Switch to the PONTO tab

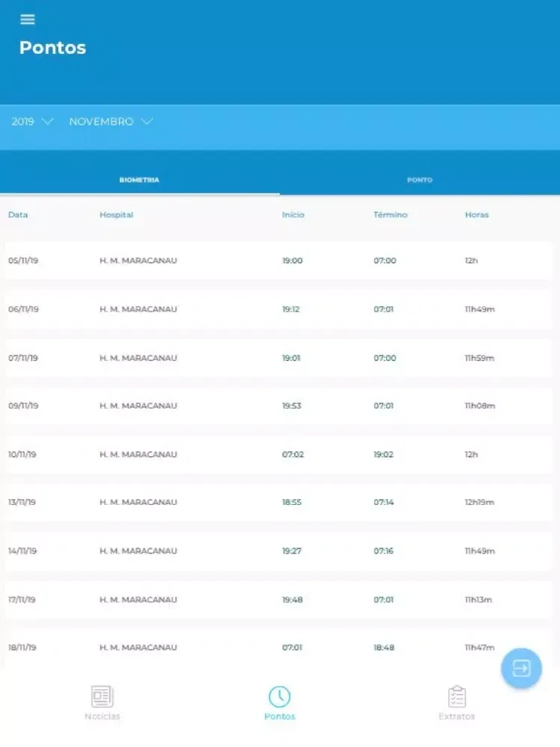tap(420, 179)
